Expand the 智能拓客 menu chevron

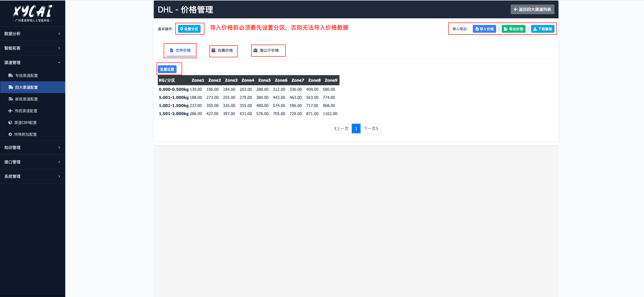[59, 48]
